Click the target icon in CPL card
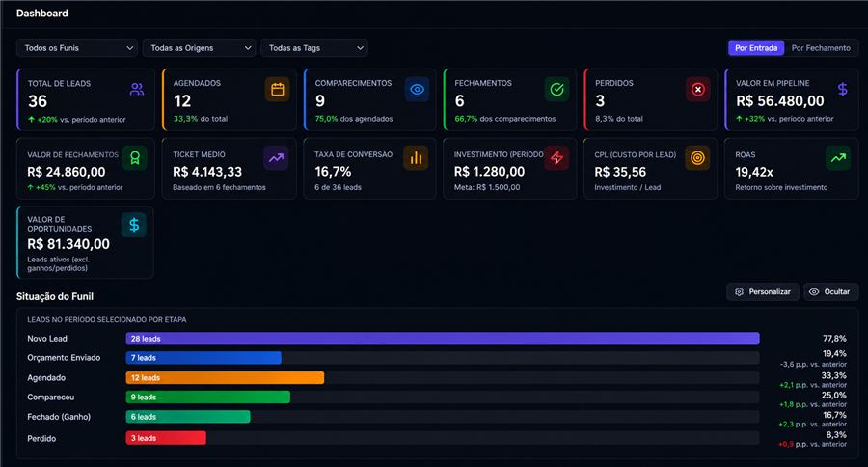 click(697, 158)
